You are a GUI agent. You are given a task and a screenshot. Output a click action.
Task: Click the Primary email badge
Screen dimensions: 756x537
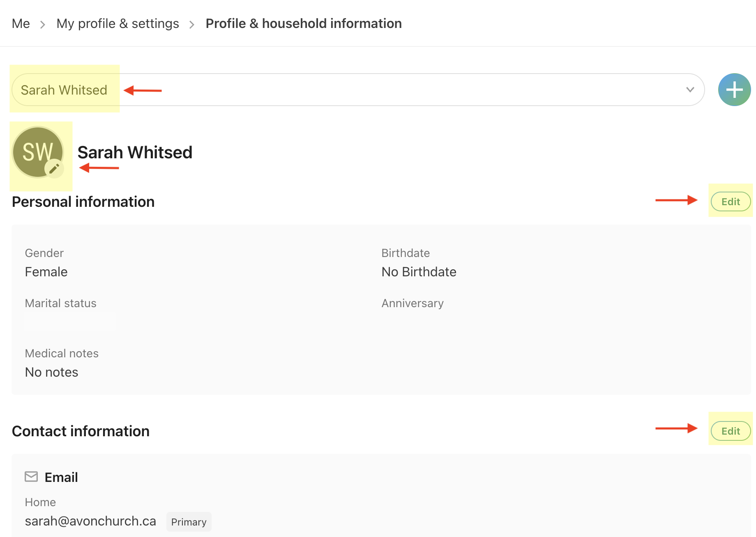click(189, 522)
